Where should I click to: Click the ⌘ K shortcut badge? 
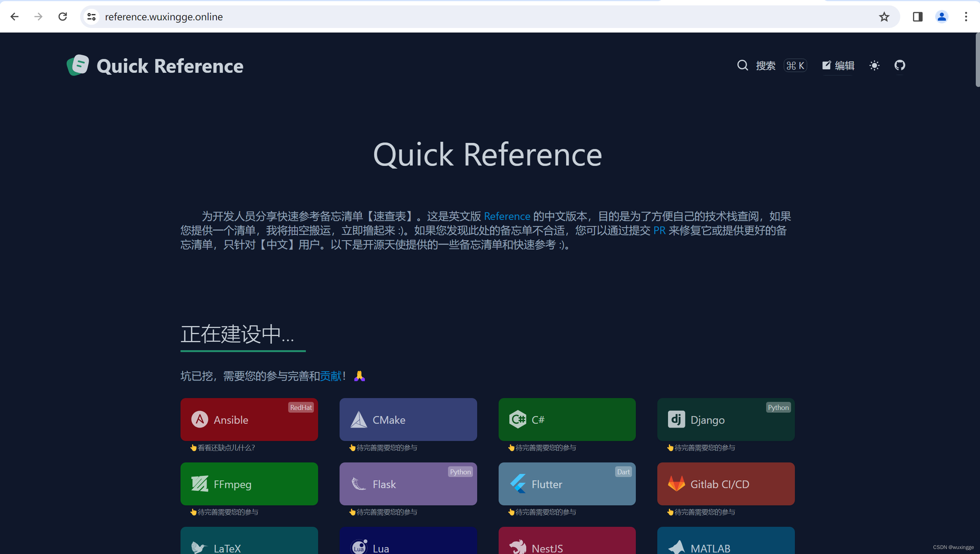point(795,66)
